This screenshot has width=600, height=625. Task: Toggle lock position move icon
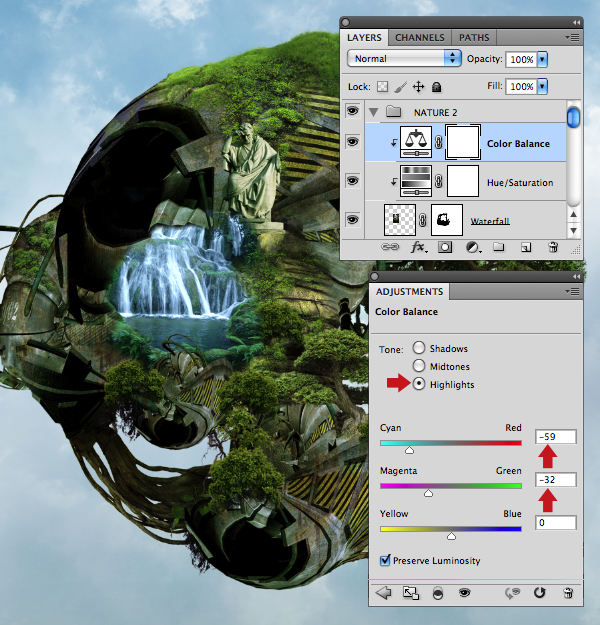click(418, 86)
